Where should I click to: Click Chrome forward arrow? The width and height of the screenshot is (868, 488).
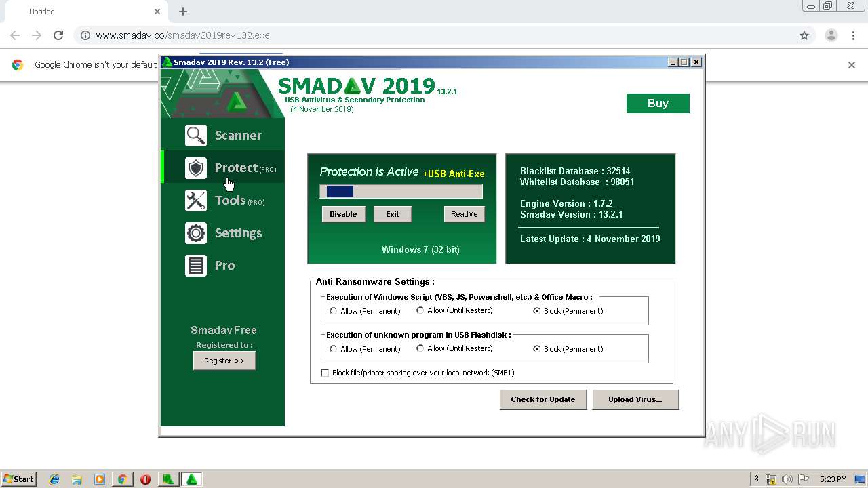click(x=37, y=35)
